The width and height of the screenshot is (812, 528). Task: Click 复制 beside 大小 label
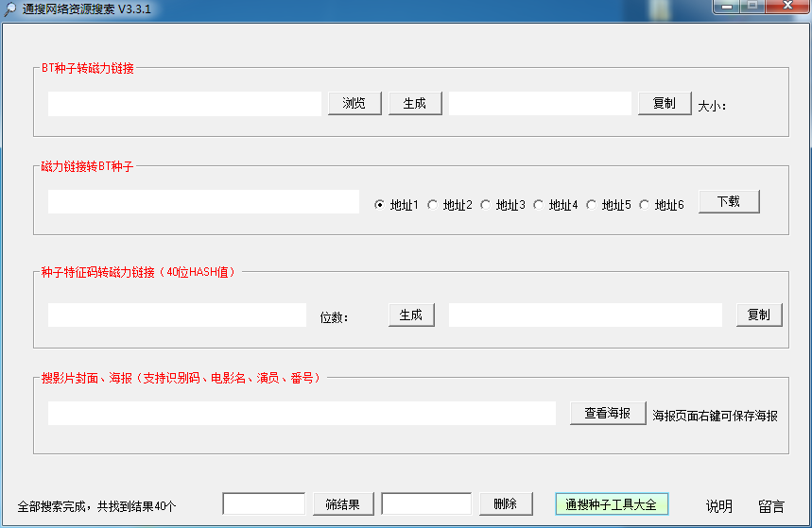tap(665, 104)
